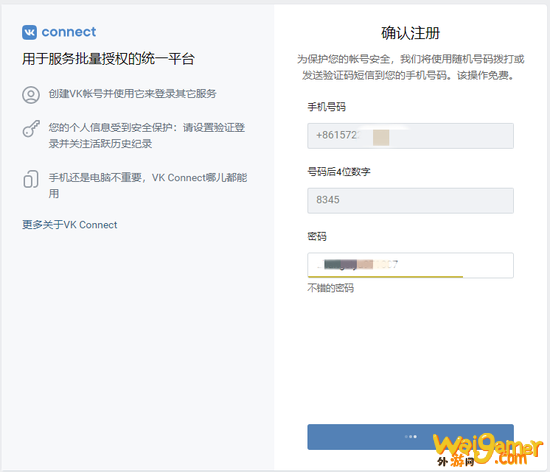This screenshot has height=472, width=550.
Task: Click the 手机号码 phone number field
Action: [410, 136]
